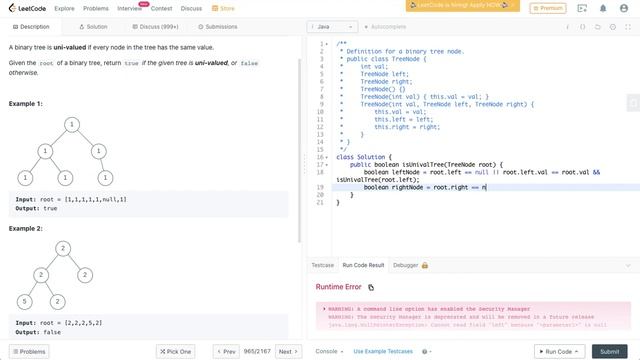Switch to the Debugger tab
The width and height of the screenshot is (640, 360).
click(406, 265)
